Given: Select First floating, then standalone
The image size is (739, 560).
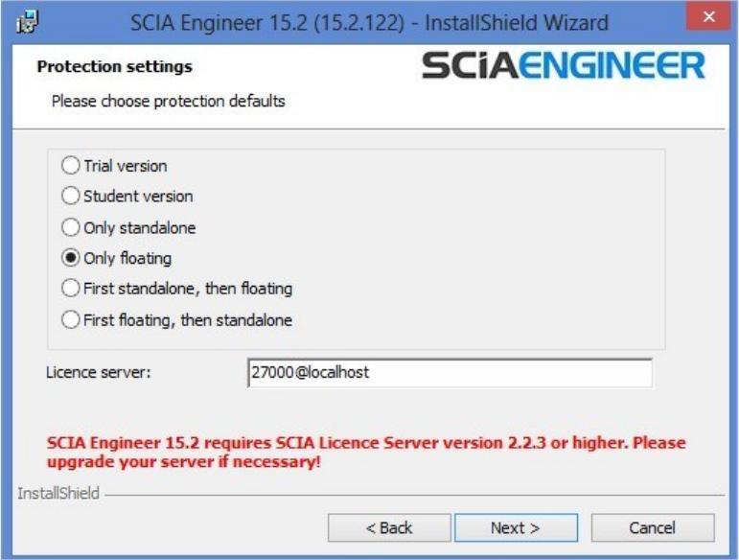Looking at the screenshot, I should pyautogui.click(x=176, y=320).
